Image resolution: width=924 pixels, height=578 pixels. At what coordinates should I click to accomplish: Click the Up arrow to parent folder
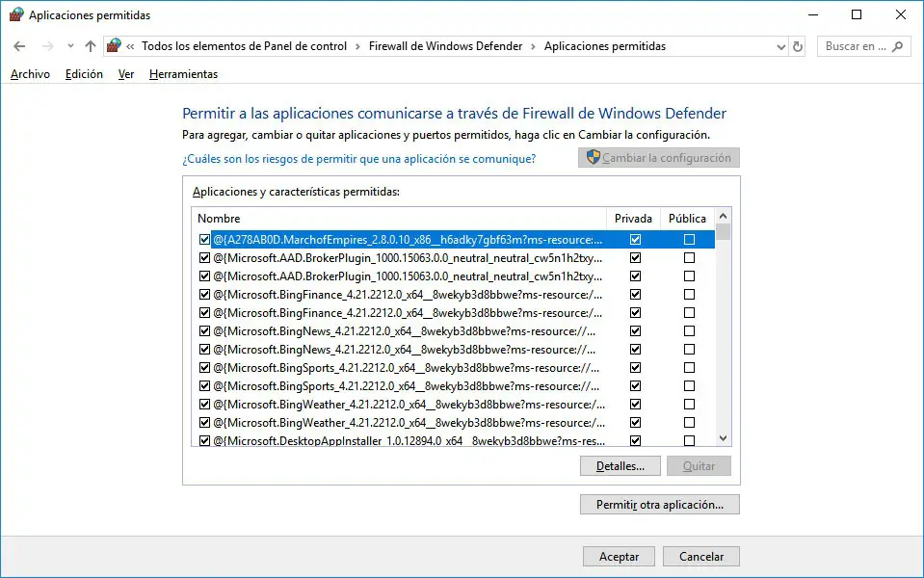[x=91, y=46]
